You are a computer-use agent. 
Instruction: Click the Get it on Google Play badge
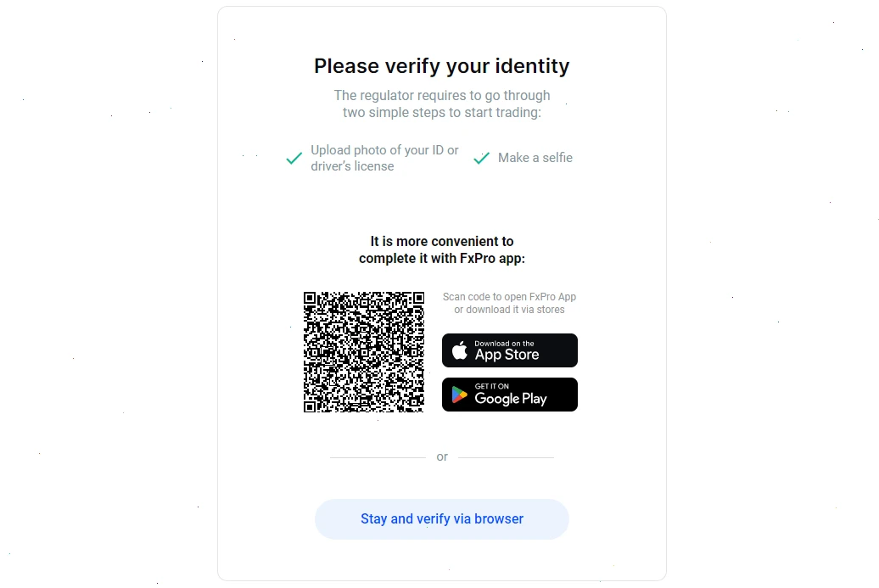click(x=509, y=394)
